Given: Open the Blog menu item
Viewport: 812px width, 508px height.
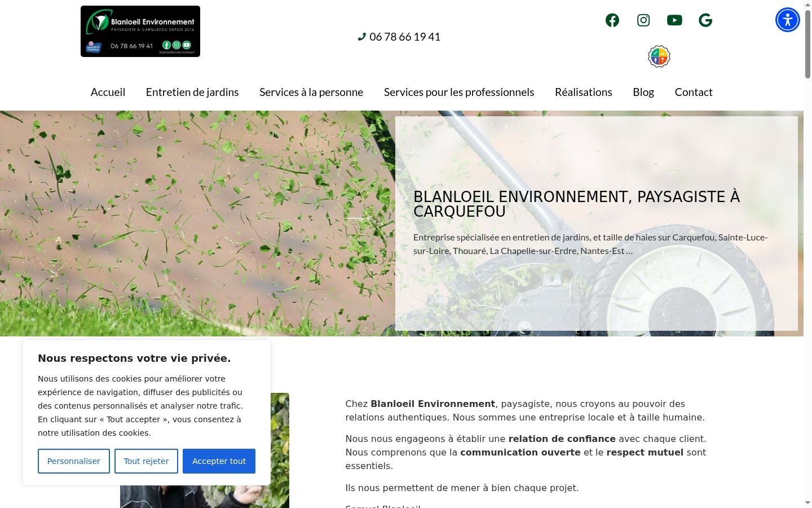Looking at the screenshot, I should (643, 92).
